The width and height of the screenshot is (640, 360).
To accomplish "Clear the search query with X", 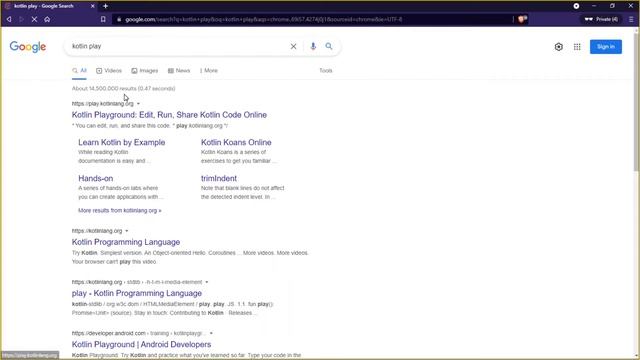I will click(x=293, y=47).
